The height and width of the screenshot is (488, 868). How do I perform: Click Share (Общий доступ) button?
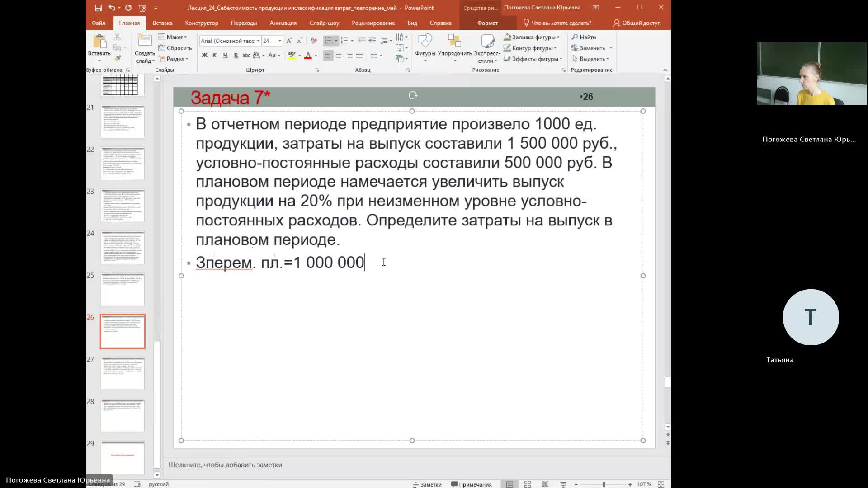point(637,23)
